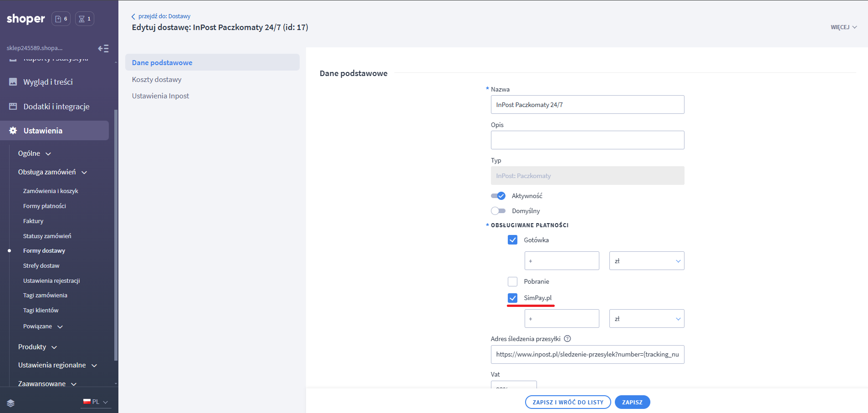
Task: Follow the przejdź do: Dostawy link
Action: pyautogui.click(x=164, y=16)
